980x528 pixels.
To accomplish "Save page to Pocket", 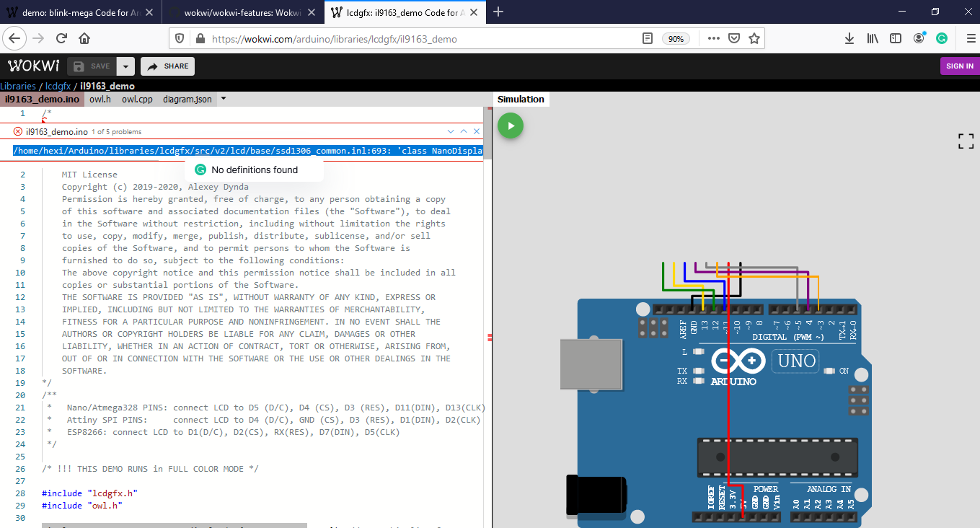I will tap(734, 38).
